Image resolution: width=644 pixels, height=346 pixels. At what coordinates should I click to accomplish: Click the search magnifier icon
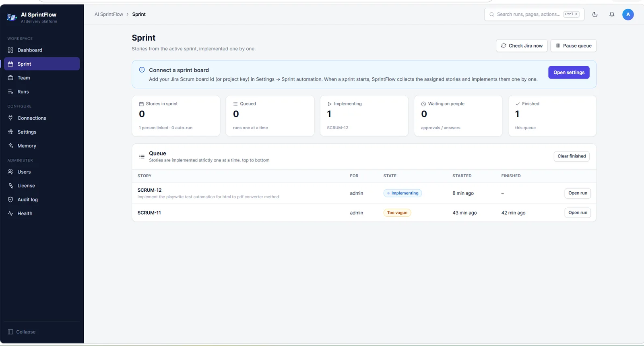[491, 15]
